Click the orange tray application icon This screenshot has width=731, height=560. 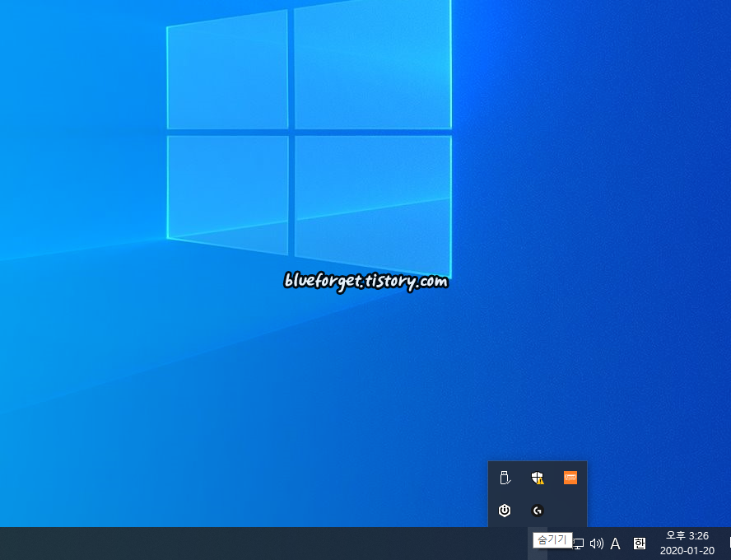coord(570,478)
